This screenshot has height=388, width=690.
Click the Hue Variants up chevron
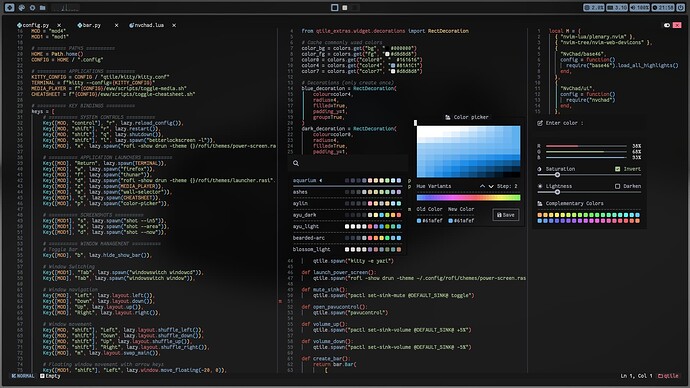[482, 186]
